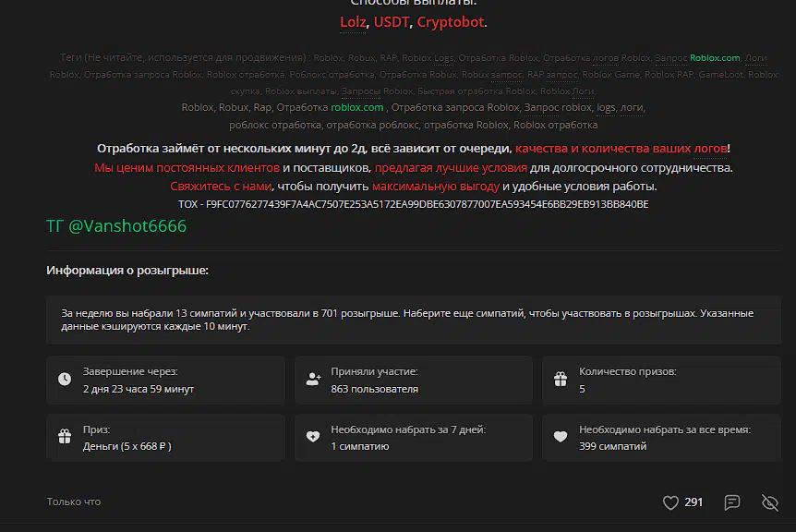This screenshot has width=796, height=532.
Task: Click 863 пользователя participants value
Action: [375, 389]
